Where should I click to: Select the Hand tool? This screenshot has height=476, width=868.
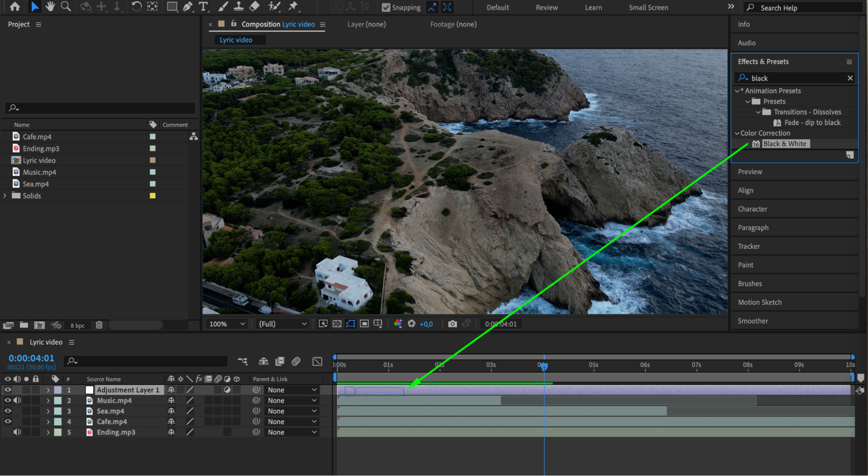[x=50, y=7]
